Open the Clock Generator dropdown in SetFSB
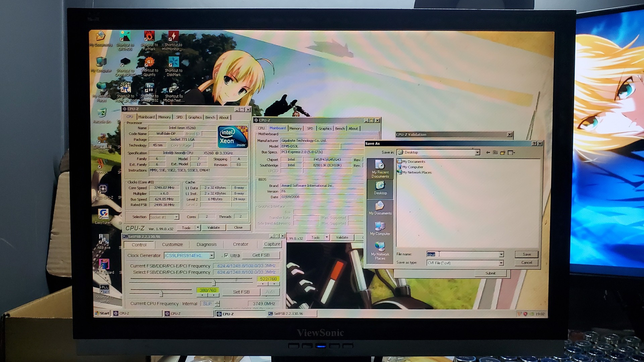 click(x=212, y=255)
